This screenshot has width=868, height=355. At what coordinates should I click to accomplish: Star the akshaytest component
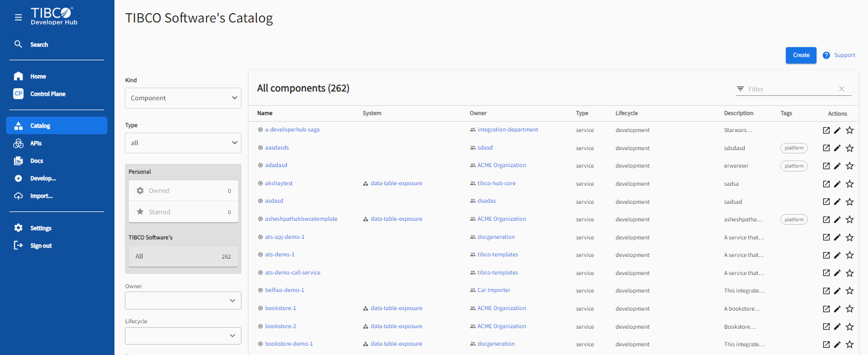(849, 184)
